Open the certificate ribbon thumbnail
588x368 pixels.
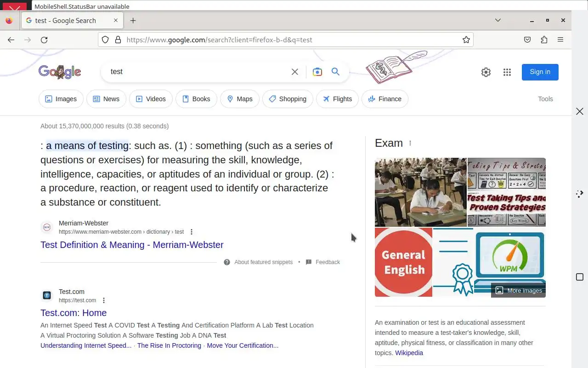[x=453, y=262]
